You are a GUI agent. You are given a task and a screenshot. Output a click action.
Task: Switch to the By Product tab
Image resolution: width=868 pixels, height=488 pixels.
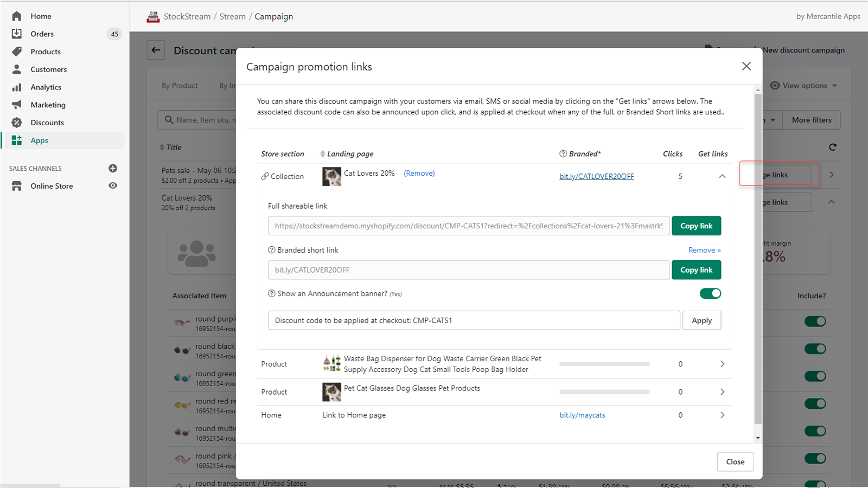tap(180, 86)
